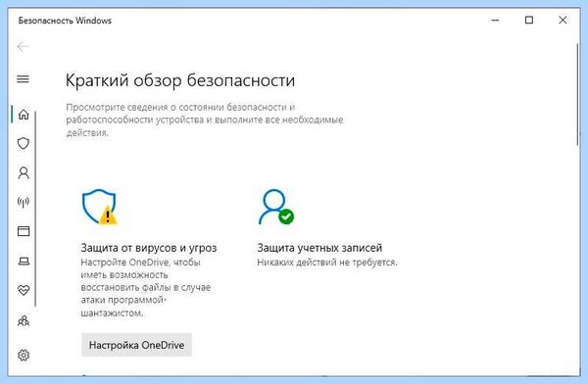Open Защита от вирусов и угроз heading
588x384 pixels.
click(149, 248)
